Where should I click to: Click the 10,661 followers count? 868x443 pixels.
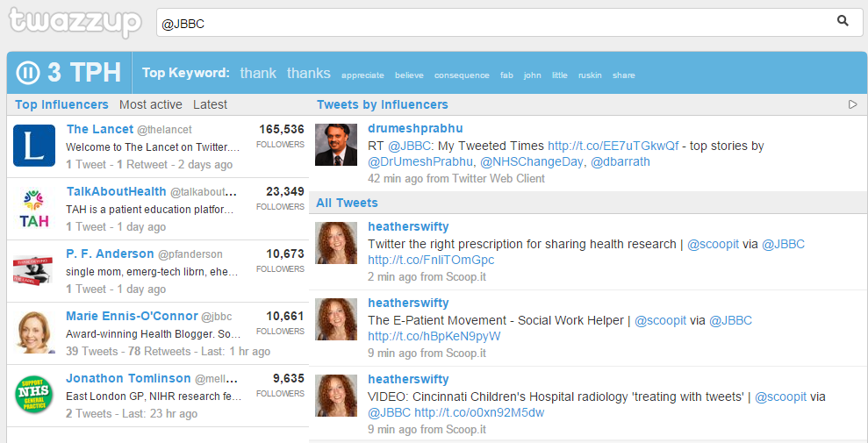(x=285, y=317)
